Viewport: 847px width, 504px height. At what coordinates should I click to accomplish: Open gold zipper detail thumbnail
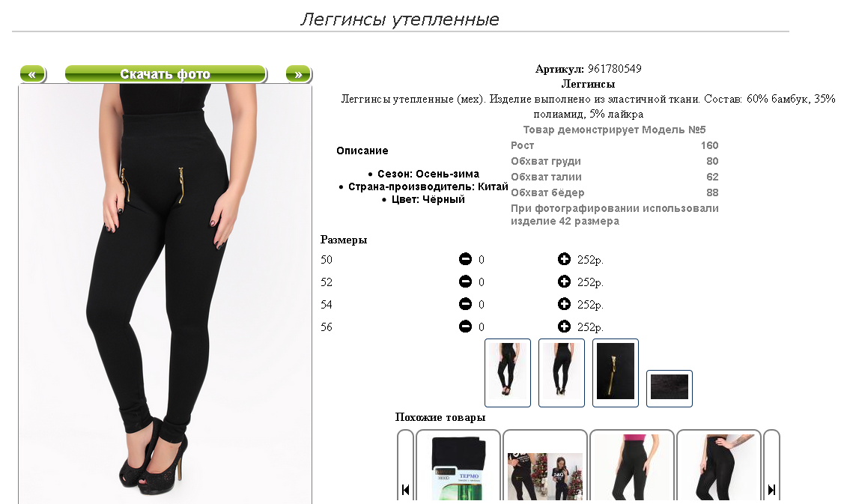pos(616,373)
